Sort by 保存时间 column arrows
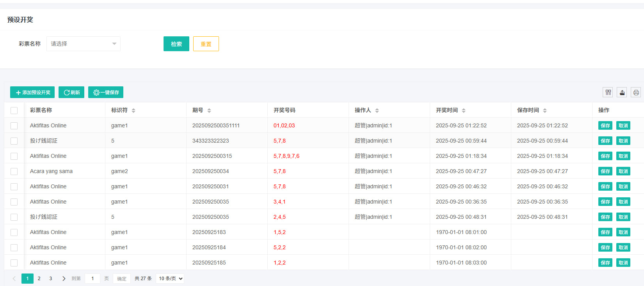The image size is (644, 286). [545, 111]
